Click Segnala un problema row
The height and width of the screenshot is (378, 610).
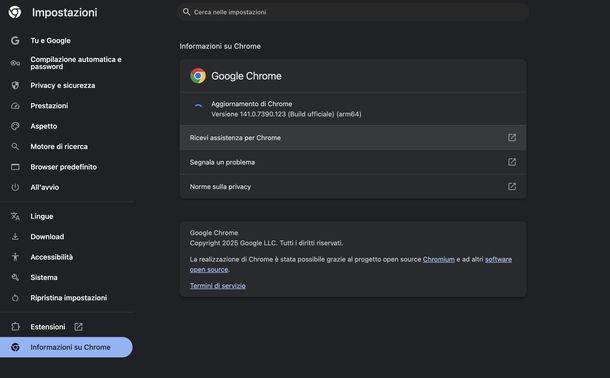(x=353, y=162)
